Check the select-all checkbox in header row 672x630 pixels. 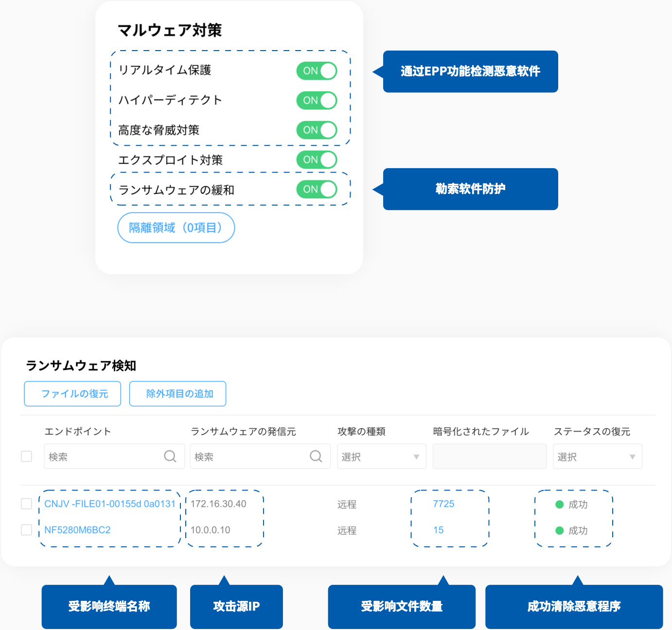27,456
